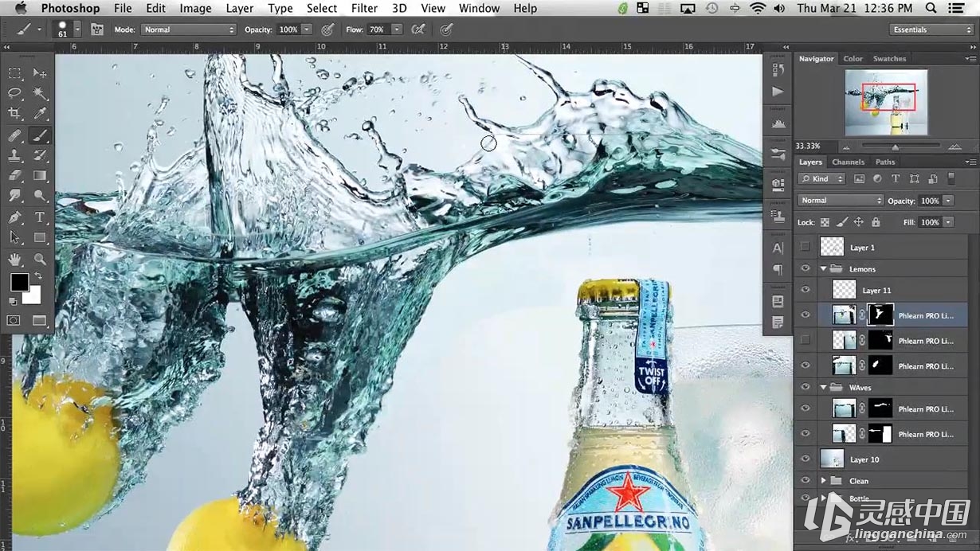The height and width of the screenshot is (551, 980).
Task: Open Essentials workspace dropdown
Action: 931,29
